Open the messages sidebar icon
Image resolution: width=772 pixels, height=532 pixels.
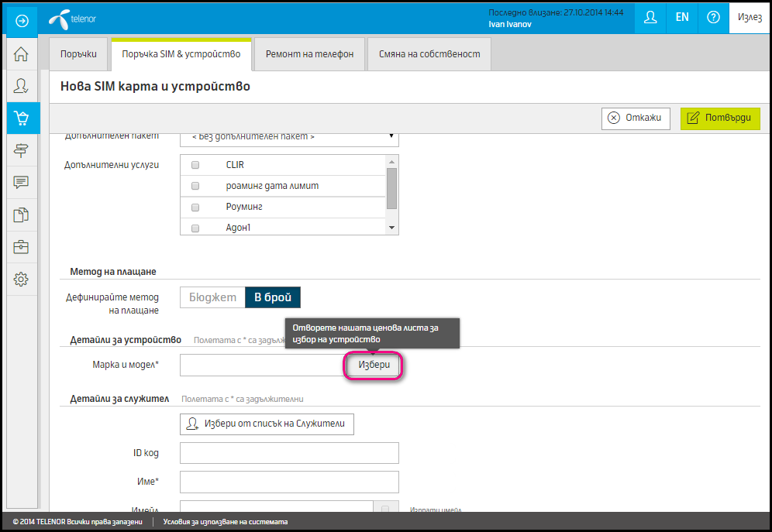click(x=21, y=183)
